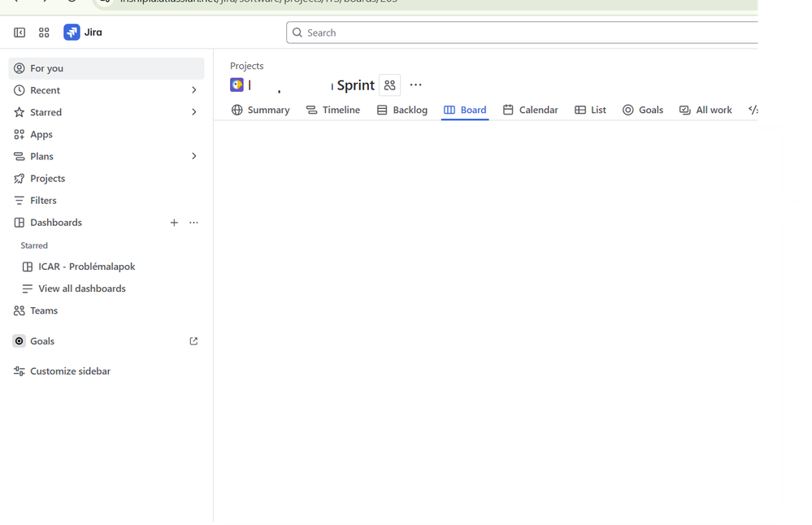Image resolution: width=812 pixels, height=525 pixels.
Task: Click Customize sidebar
Action: click(106, 371)
